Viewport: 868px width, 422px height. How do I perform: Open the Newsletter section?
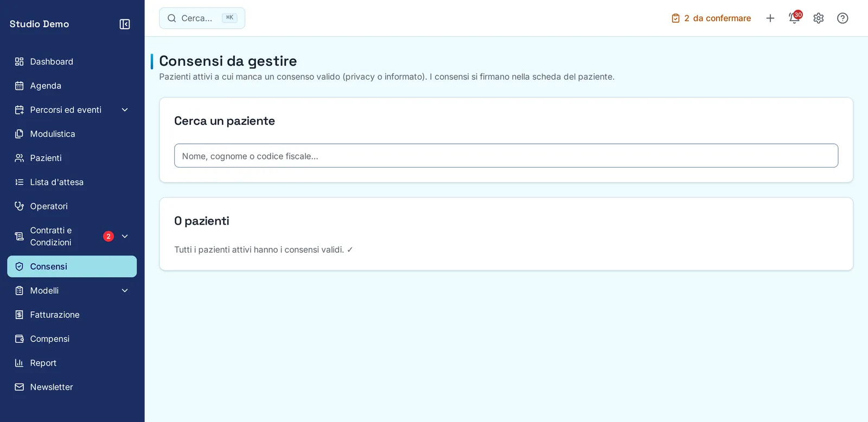(72, 387)
